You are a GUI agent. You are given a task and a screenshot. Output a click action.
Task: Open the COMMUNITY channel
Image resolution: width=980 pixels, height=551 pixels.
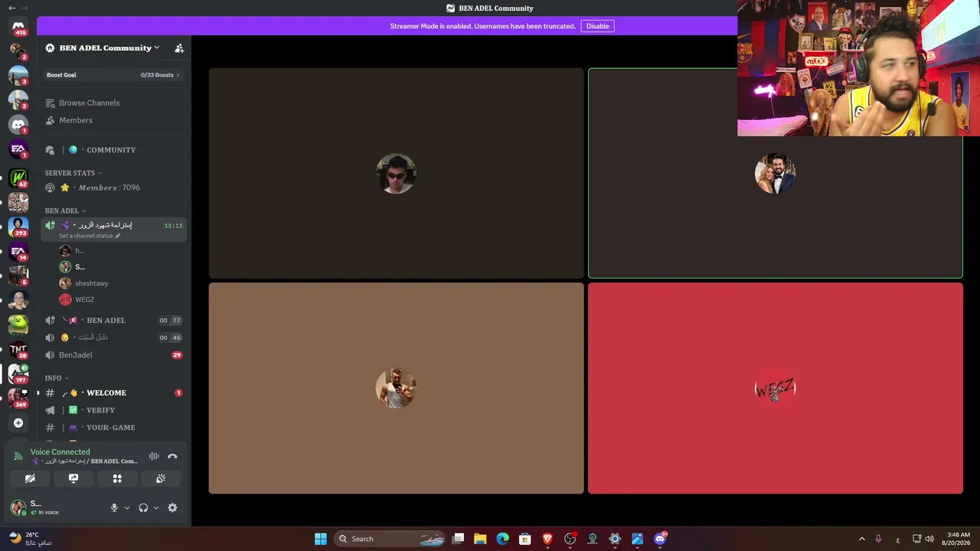(x=111, y=150)
